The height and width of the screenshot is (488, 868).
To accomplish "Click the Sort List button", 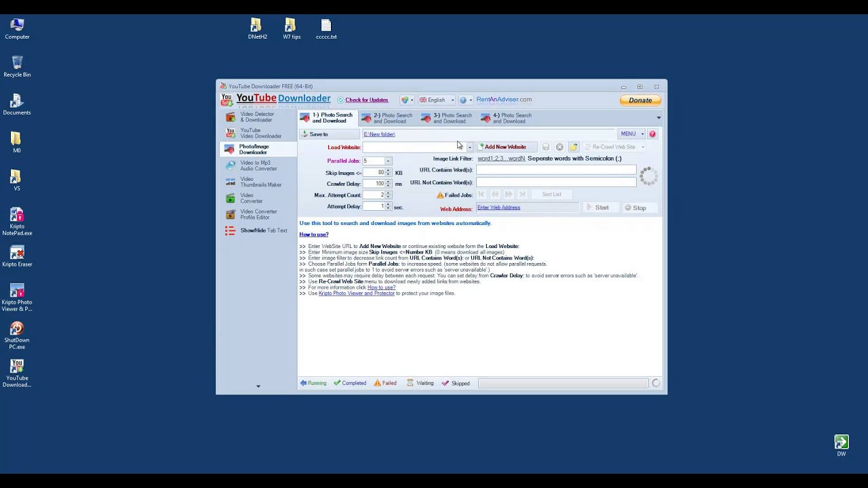I will [551, 195].
